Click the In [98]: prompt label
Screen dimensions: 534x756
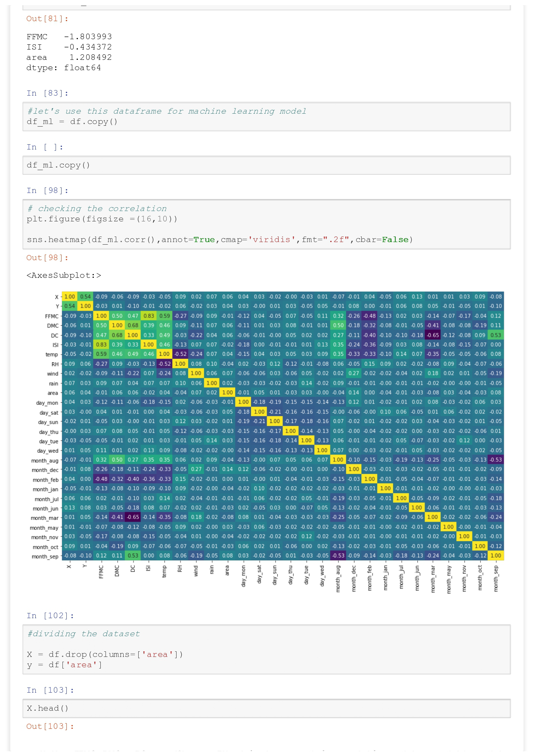coord(47,190)
